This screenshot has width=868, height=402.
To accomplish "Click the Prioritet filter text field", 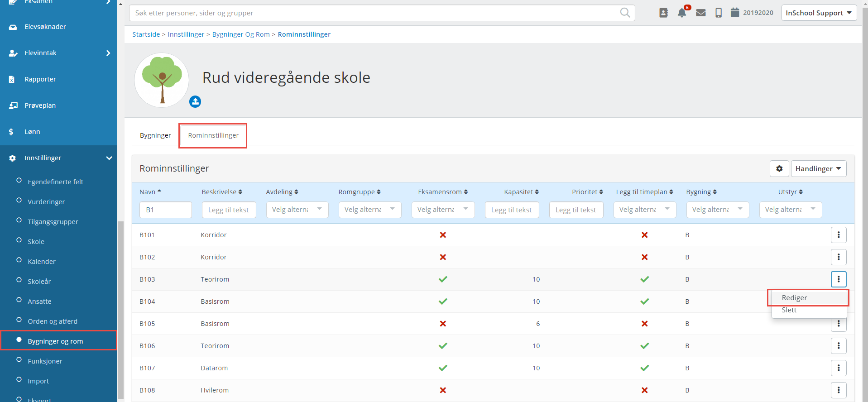I will click(576, 210).
